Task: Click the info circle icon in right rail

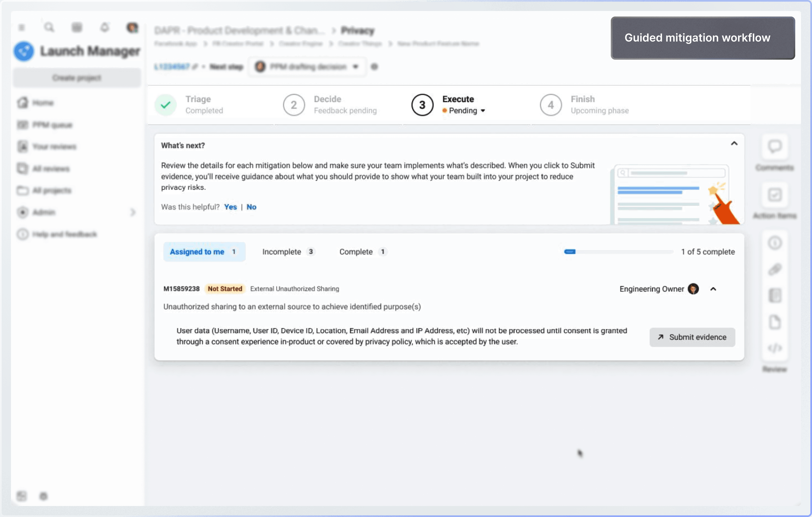Action: pyautogui.click(x=775, y=243)
